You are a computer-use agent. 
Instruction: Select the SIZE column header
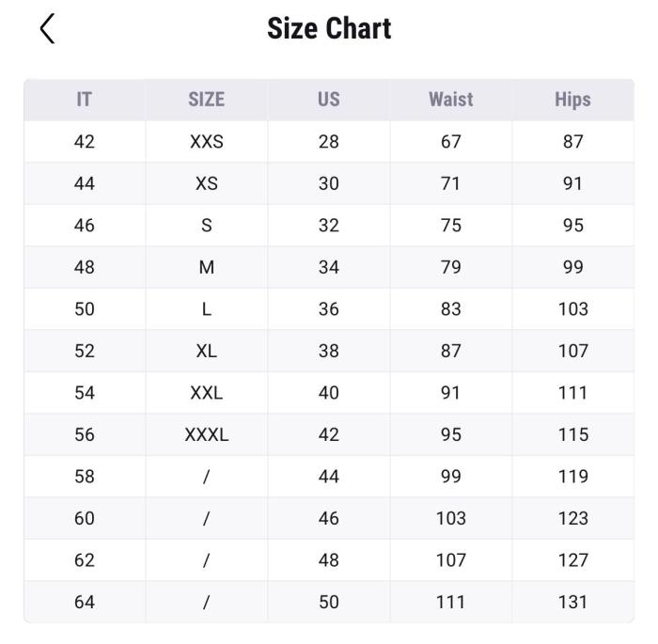(x=207, y=100)
